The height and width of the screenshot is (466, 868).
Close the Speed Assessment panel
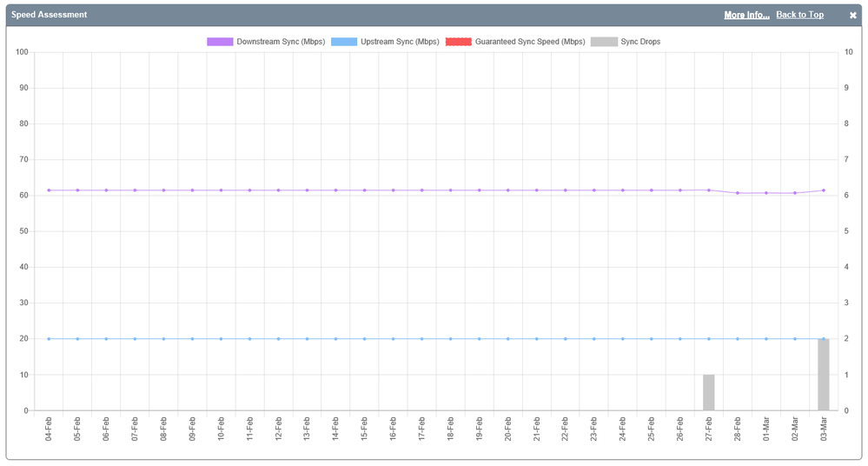pyautogui.click(x=852, y=15)
